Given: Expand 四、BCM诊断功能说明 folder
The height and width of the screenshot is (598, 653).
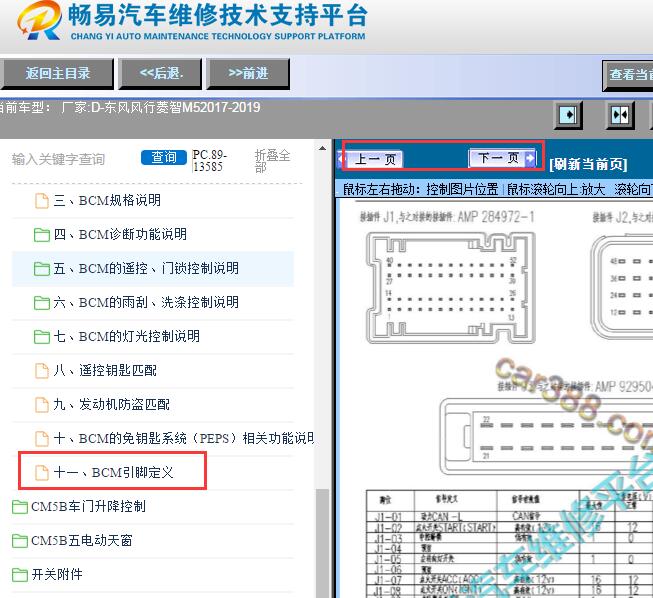Looking at the screenshot, I should tap(120, 234).
